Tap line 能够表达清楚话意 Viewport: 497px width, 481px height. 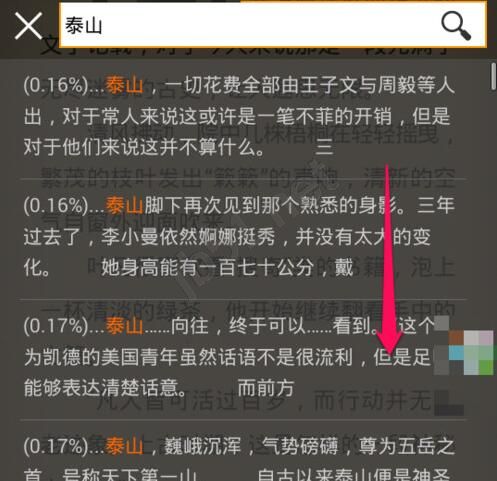pos(105,388)
